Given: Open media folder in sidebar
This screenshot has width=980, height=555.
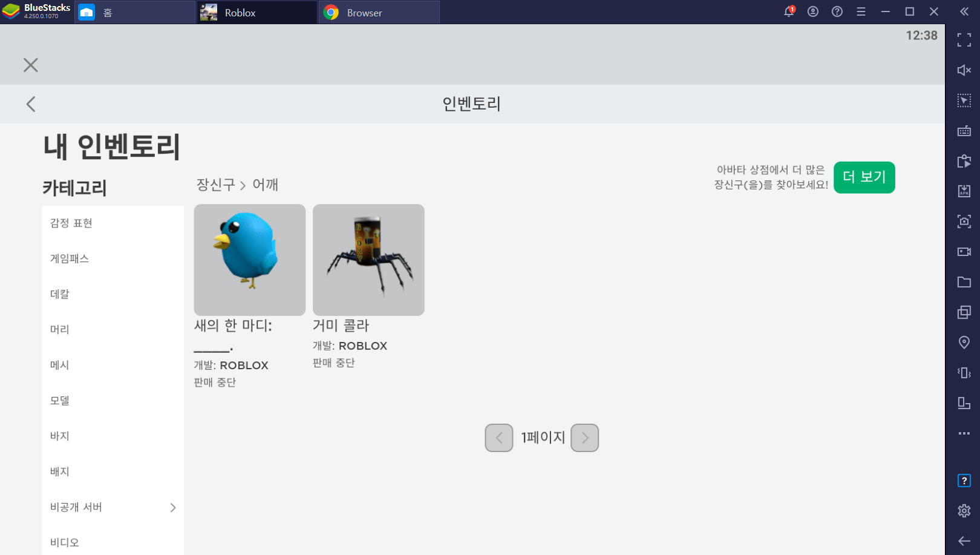Looking at the screenshot, I should tap(964, 282).
